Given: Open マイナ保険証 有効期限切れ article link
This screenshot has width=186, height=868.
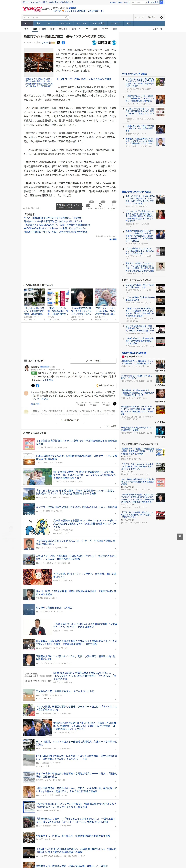Looking at the screenshot, I should coord(76,442).
